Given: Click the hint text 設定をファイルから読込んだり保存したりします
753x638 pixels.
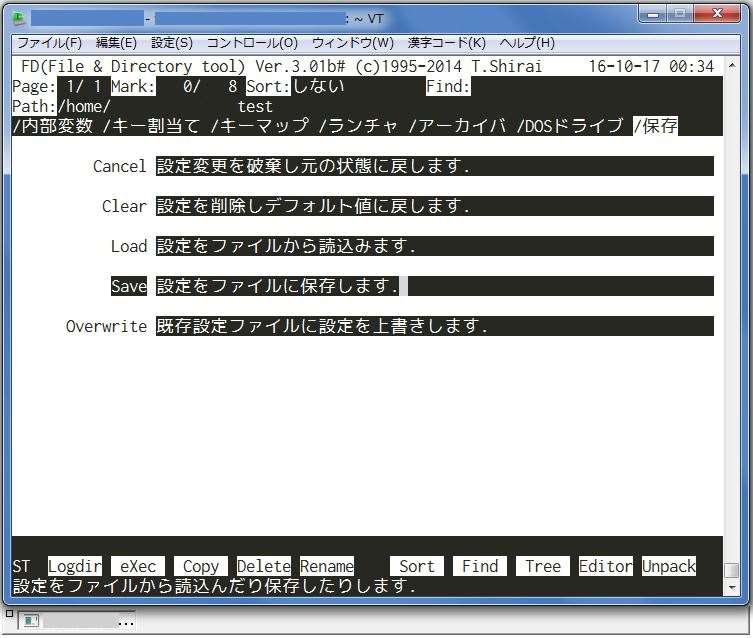Looking at the screenshot, I should click(214, 586).
